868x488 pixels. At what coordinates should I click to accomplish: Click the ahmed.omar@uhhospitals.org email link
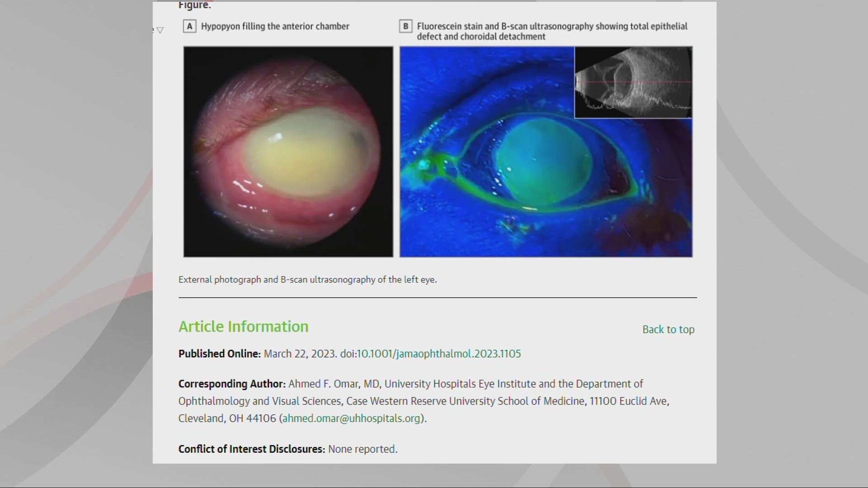click(x=352, y=418)
